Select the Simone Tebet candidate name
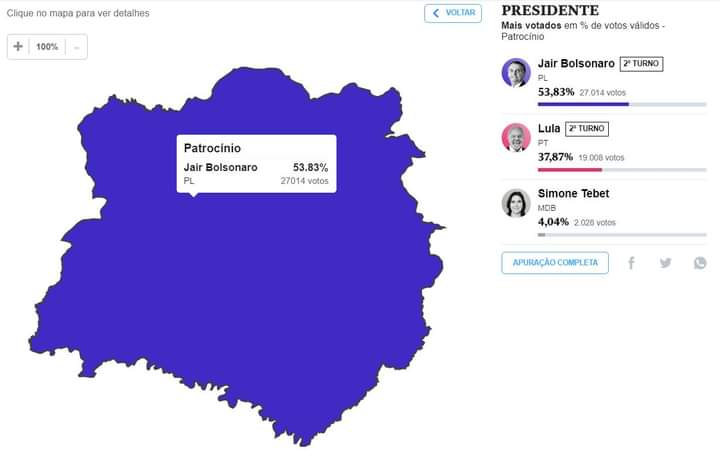Image resolution: width=720 pixels, height=465 pixels. click(573, 193)
